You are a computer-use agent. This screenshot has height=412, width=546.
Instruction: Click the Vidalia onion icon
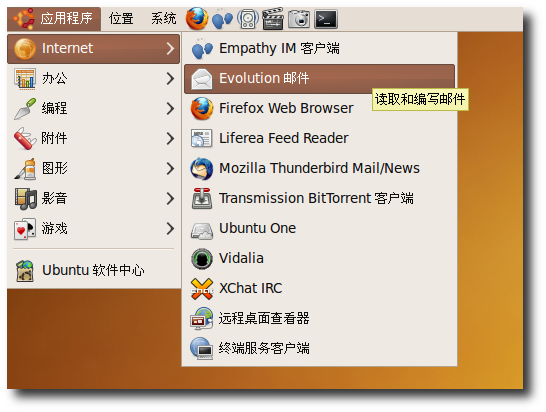(x=202, y=259)
